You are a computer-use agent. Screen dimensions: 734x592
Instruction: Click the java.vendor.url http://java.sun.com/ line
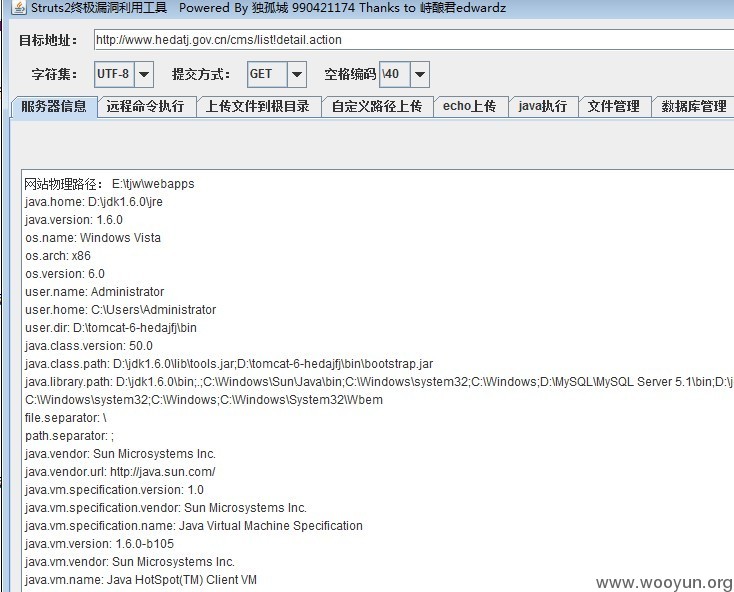tap(120, 472)
